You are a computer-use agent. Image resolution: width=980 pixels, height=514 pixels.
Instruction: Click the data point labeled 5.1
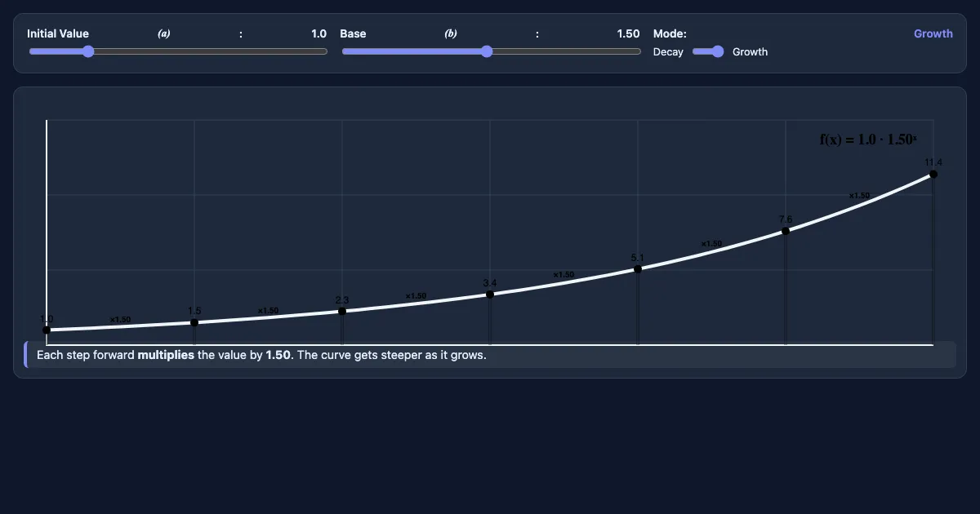pos(638,268)
